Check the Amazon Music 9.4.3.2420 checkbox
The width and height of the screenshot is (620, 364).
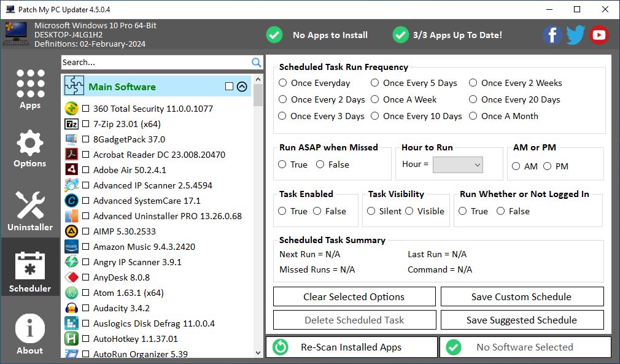click(85, 247)
